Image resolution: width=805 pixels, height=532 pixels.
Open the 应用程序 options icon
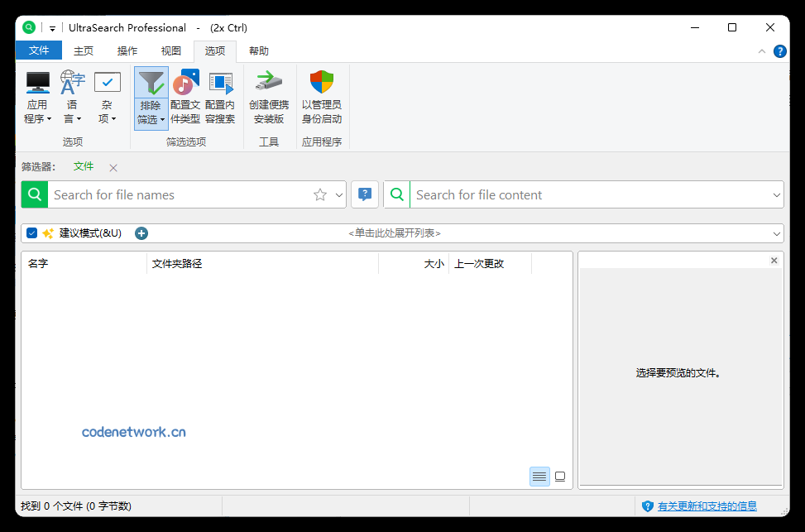(37, 97)
